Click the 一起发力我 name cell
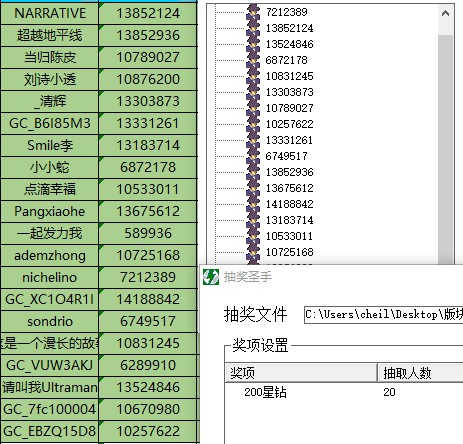The width and height of the screenshot is (463, 444). point(50,233)
